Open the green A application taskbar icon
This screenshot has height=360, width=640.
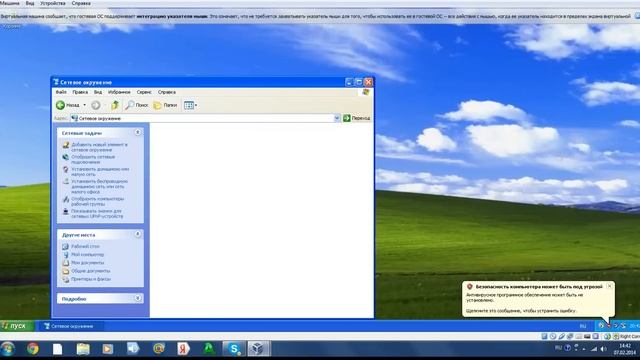209,349
